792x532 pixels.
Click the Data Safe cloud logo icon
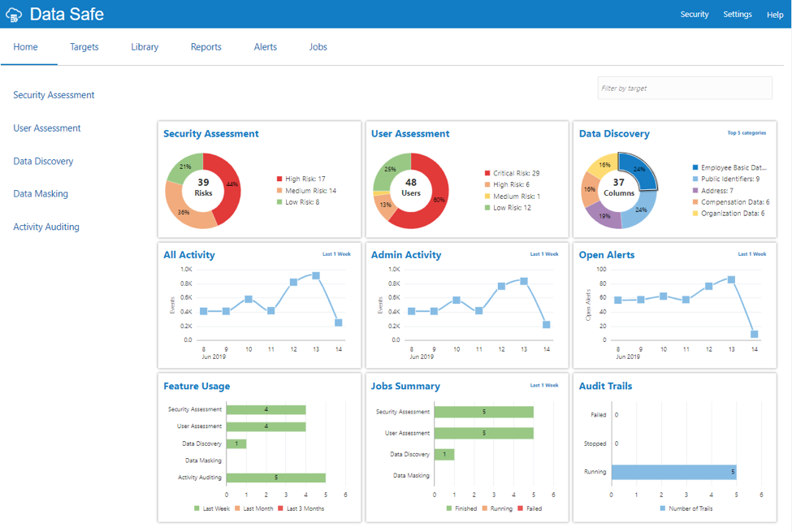tap(14, 15)
